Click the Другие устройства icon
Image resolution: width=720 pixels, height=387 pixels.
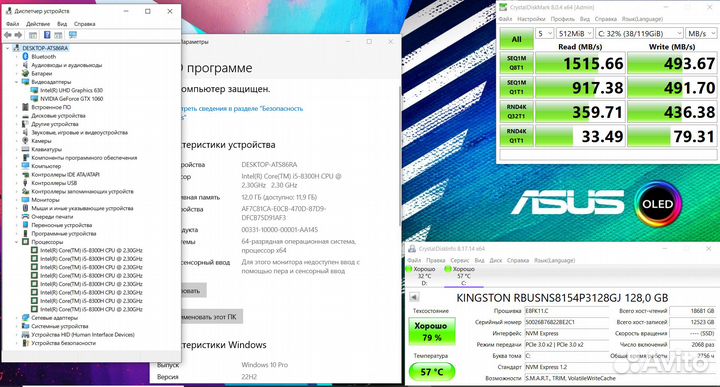pyautogui.click(x=26, y=124)
